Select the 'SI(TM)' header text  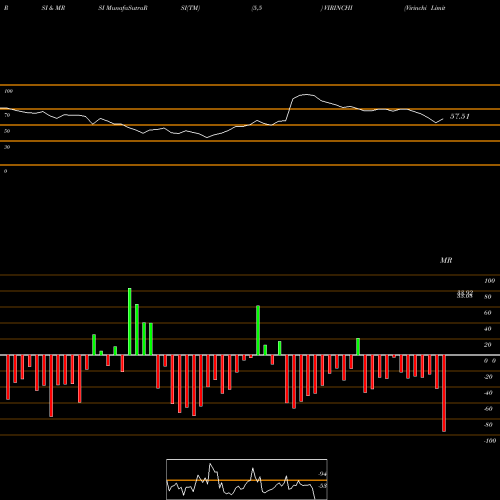(x=190, y=8)
